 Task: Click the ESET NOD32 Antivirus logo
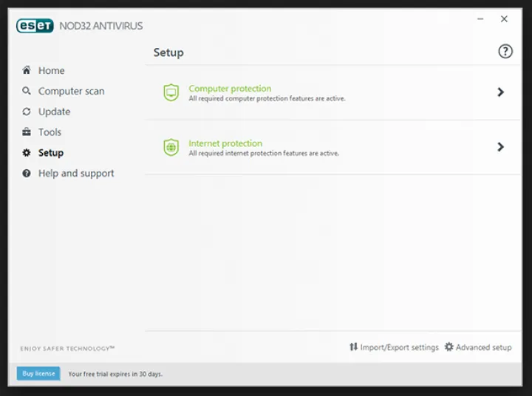79,26
